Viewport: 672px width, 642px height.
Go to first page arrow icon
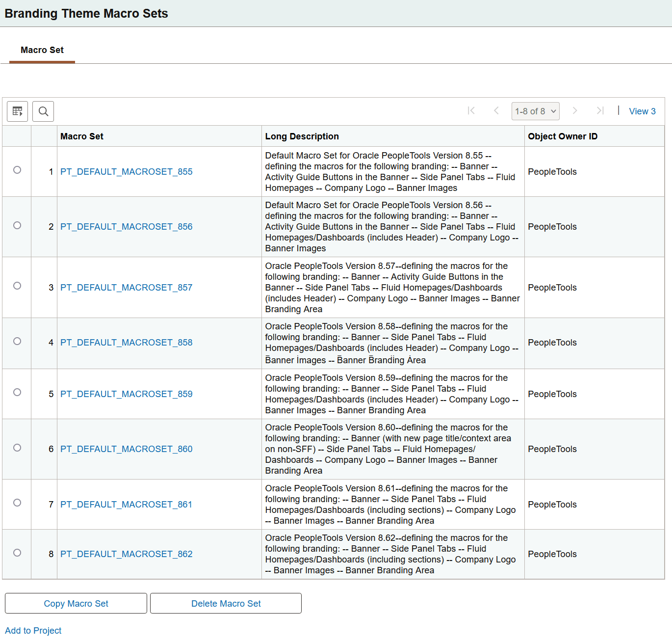pos(471,111)
